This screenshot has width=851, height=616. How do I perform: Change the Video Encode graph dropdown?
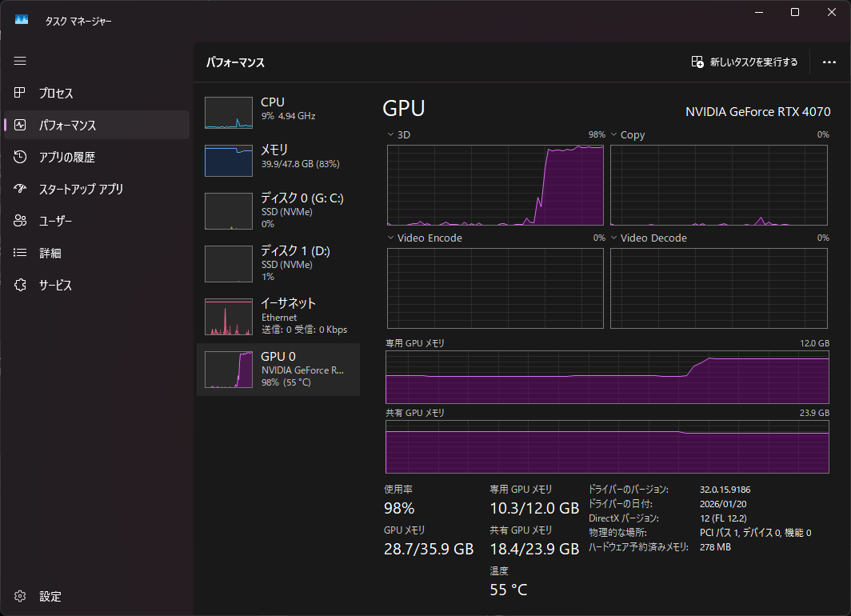(390, 238)
